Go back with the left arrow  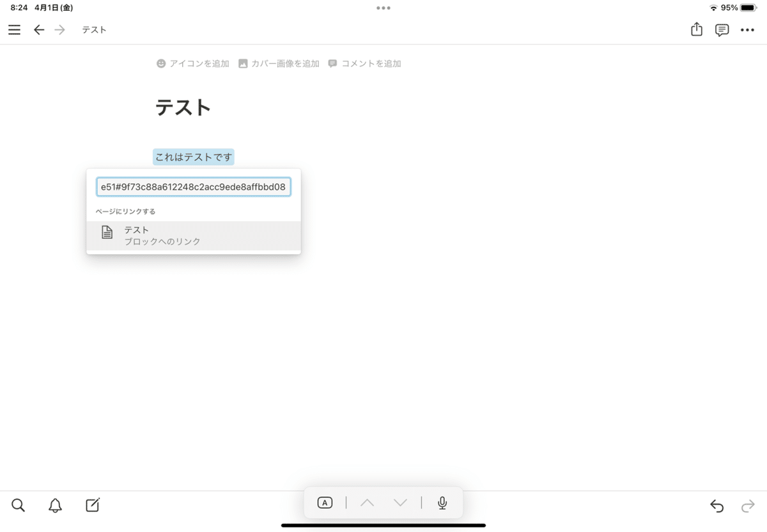[39, 30]
